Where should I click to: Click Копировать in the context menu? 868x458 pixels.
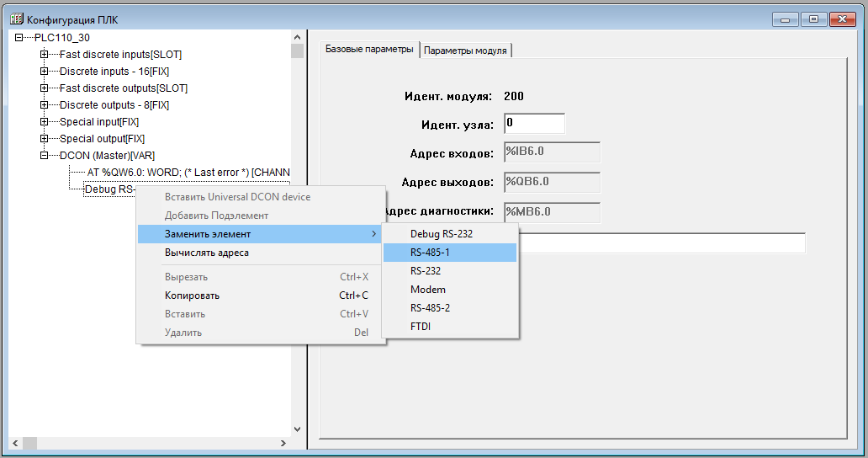[x=192, y=296]
